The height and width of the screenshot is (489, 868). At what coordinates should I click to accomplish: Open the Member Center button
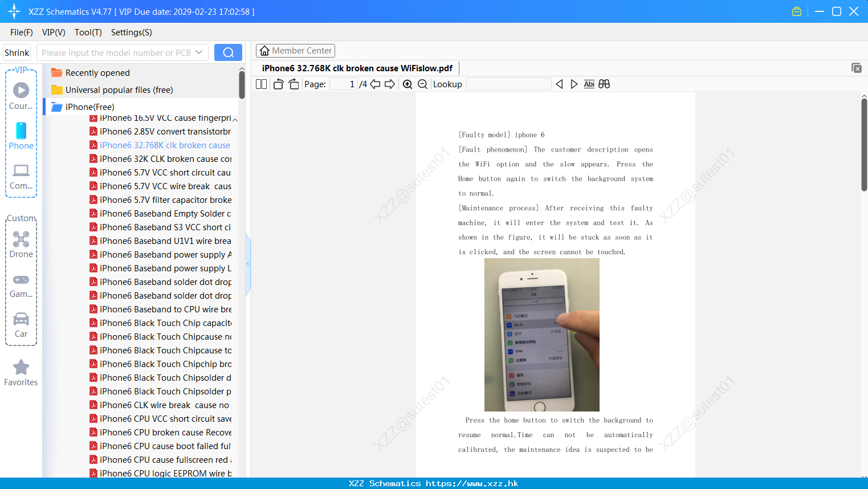(295, 51)
